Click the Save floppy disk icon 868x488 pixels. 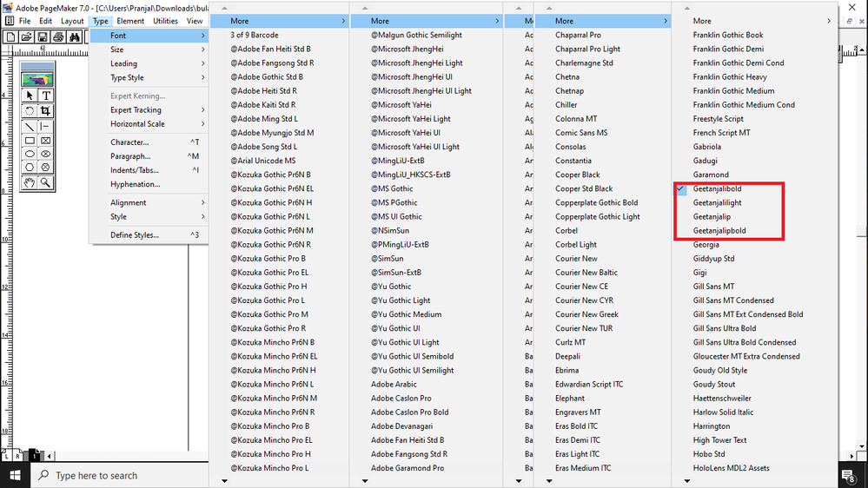(42, 37)
